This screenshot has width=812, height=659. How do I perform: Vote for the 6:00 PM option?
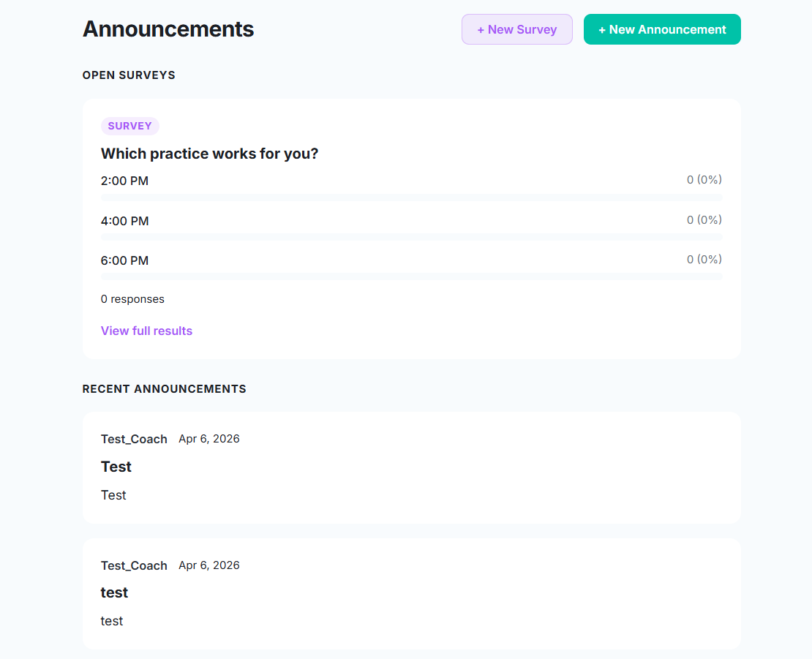[124, 260]
